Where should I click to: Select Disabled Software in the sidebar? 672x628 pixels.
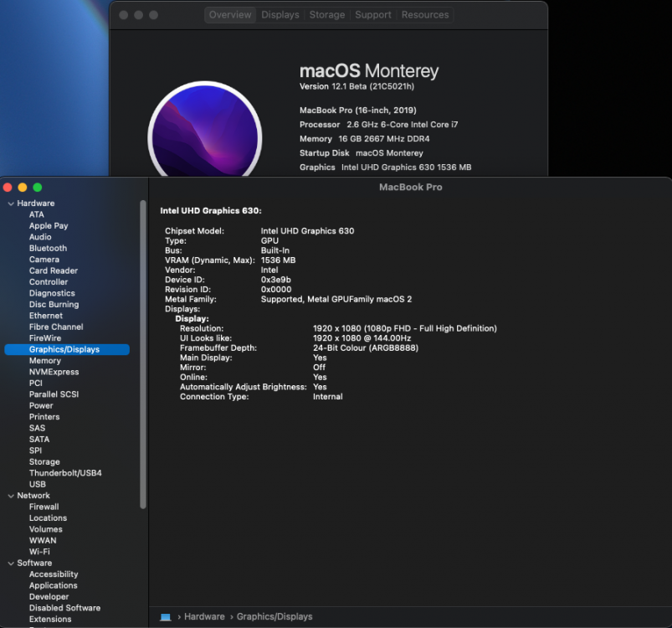coord(64,608)
